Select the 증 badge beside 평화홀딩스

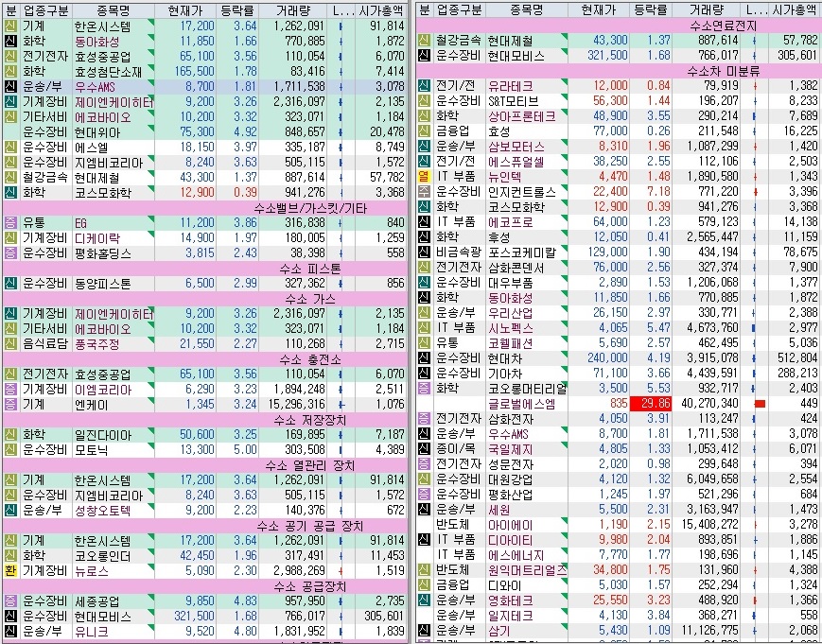[x=10, y=253]
